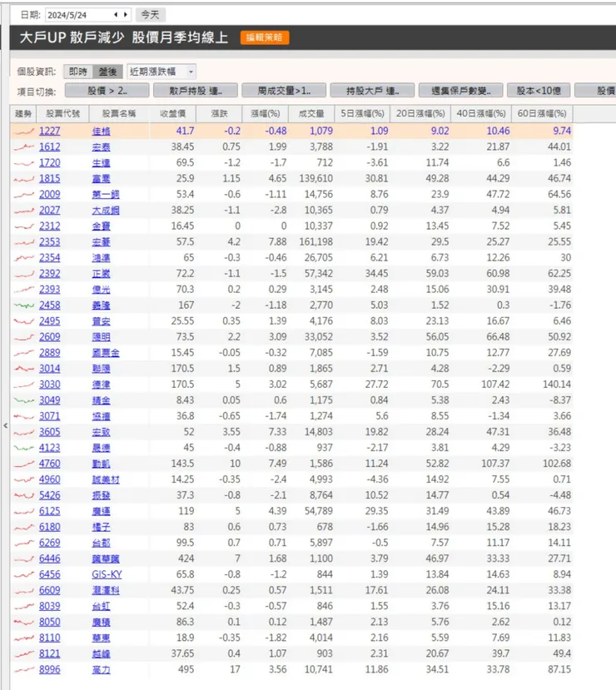The width and height of the screenshot is (616, 690).
Task: Select the 股本<10億 tab
Action: (539, 91)
